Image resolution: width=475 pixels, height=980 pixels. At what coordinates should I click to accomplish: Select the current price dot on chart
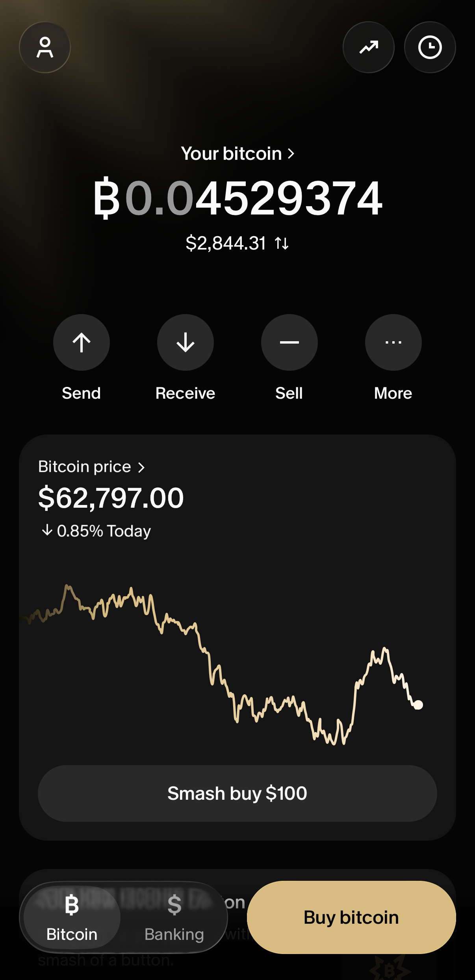tap(418, 705)
